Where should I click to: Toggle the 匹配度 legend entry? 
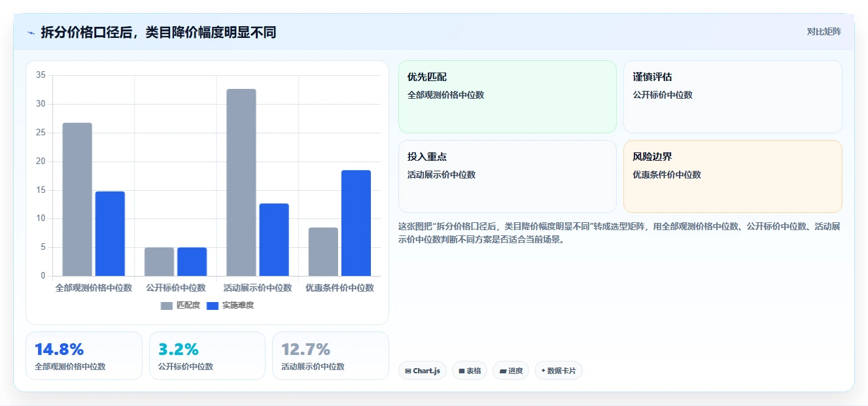click(181, 305)
